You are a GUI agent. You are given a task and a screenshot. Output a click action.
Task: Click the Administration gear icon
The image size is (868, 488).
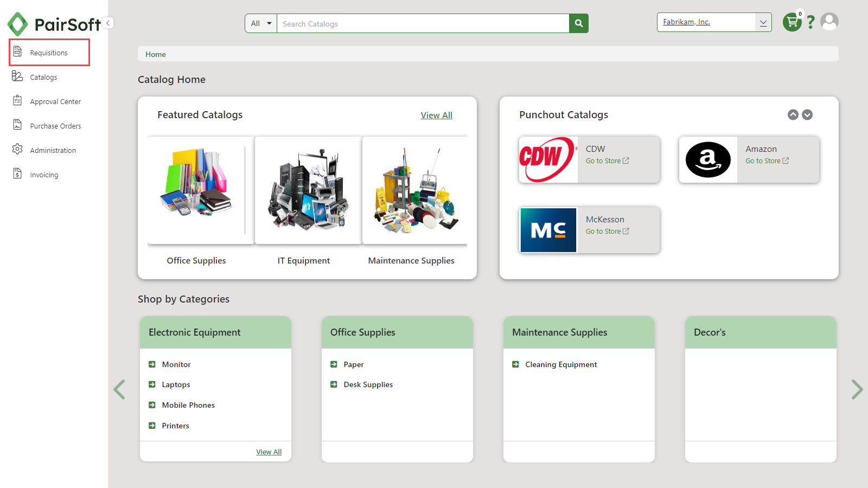tap(17, 149)
